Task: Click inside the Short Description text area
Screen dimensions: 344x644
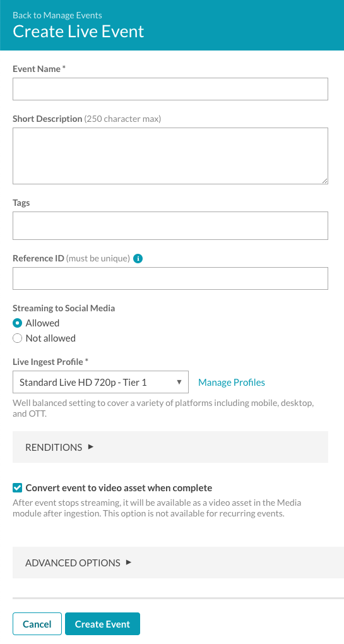Action: click(170, 156)
